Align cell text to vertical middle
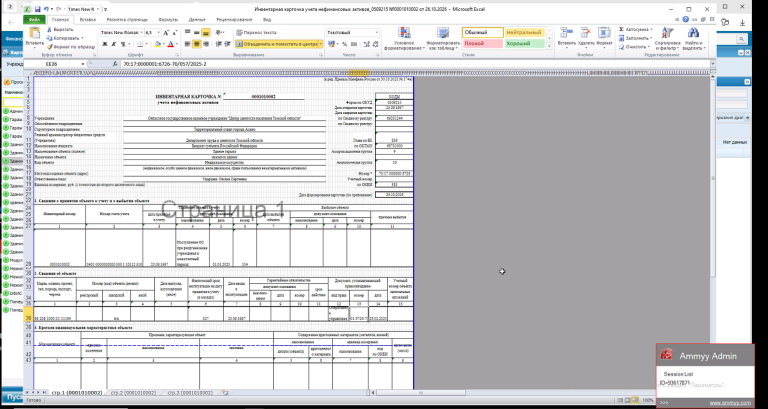 [197, 32]
